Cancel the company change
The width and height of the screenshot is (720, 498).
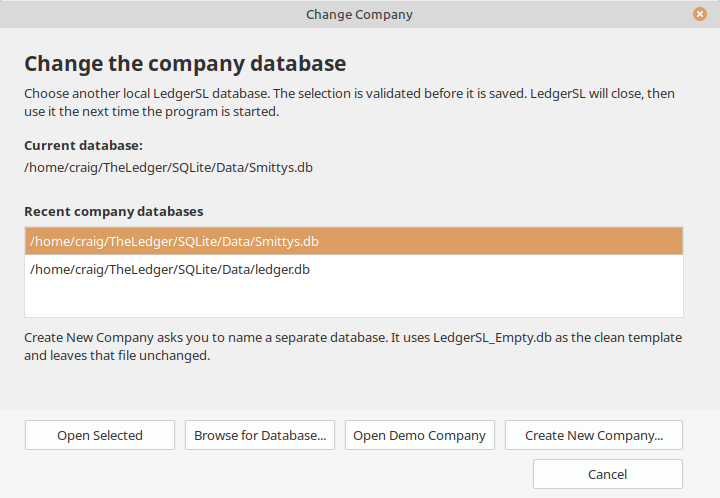point(608,474)
